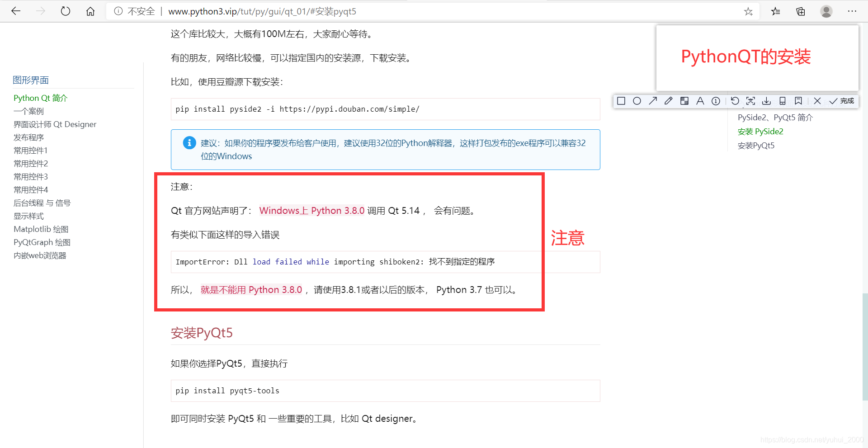
Task: Navigate to 安装 PySide2 section
Action: (760, 131)
